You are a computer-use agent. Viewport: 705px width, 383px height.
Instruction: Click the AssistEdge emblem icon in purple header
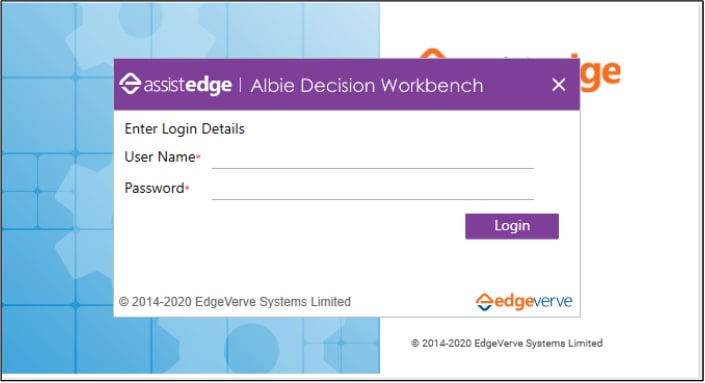(130, 84)
